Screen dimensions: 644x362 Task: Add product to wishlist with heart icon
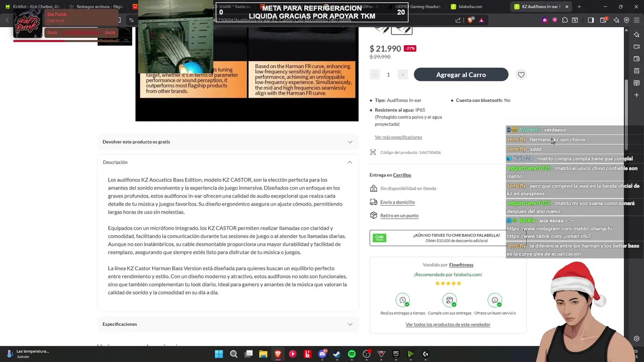[521, 74]
